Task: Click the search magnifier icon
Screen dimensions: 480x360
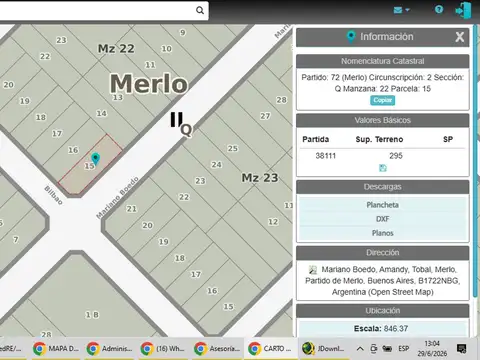Action: [200, 10]
